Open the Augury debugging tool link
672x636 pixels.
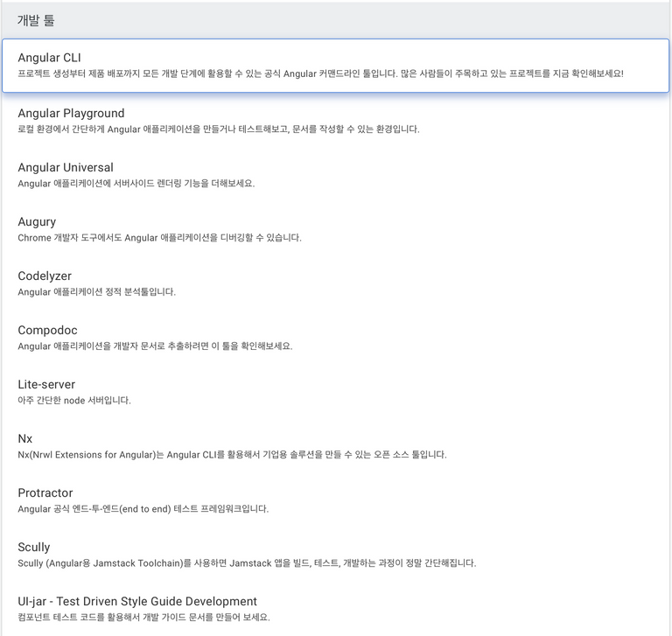tap(335, 229)
